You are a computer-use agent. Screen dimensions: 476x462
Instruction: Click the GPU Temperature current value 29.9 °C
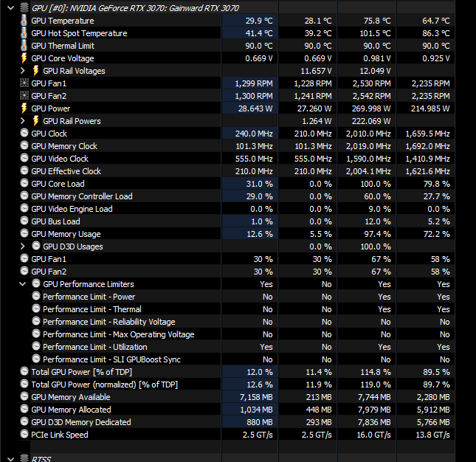point(259,21)
